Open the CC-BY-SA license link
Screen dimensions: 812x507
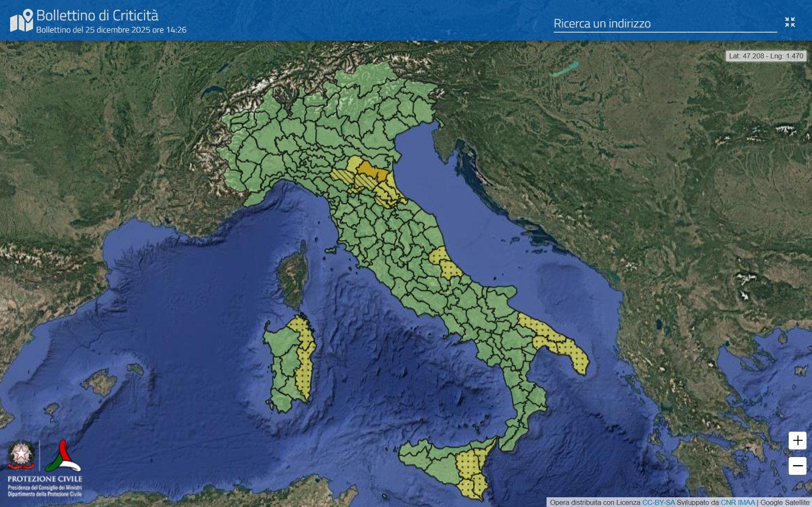658,502
